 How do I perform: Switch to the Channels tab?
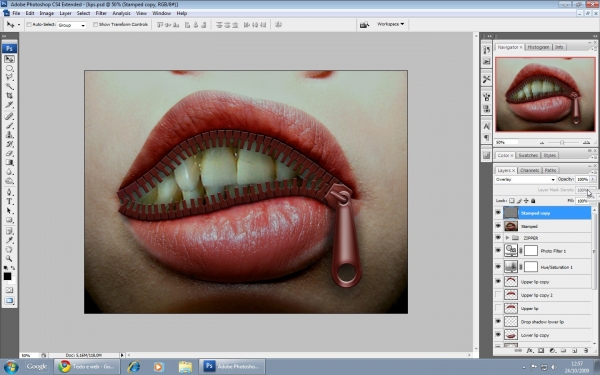point(530,170)
